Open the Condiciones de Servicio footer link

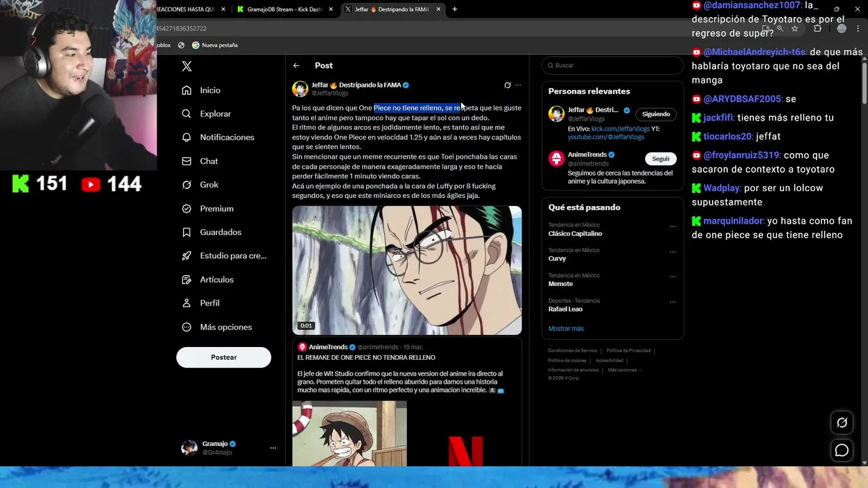pos(573,350)
